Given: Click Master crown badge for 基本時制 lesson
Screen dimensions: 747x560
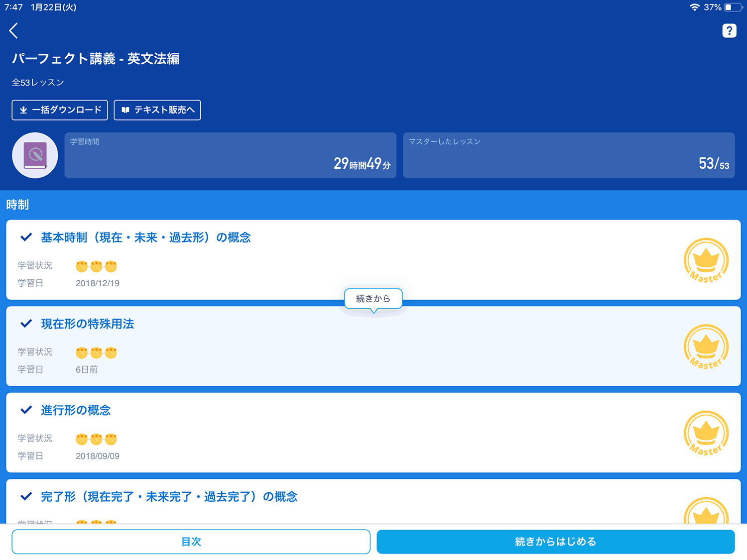Looking at the screenshot, I should [706, 260].
